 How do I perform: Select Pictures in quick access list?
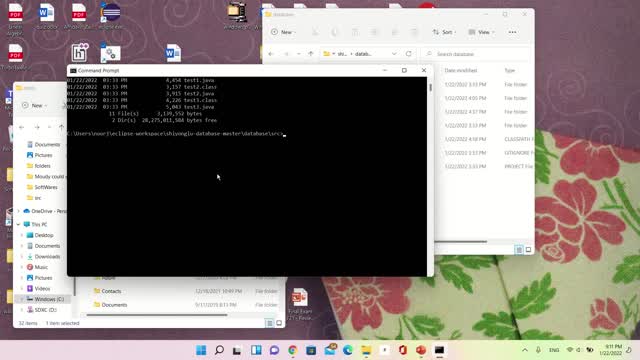click(x=40, y=155)
